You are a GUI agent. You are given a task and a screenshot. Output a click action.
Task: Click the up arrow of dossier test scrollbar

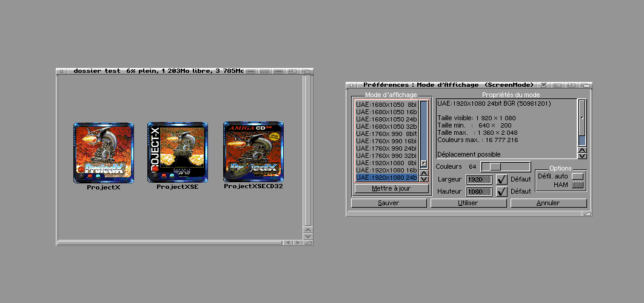point(307,230)
